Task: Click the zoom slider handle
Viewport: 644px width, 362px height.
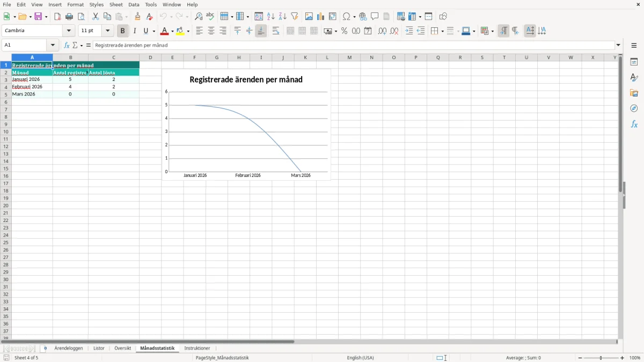Action: point(601,358)
